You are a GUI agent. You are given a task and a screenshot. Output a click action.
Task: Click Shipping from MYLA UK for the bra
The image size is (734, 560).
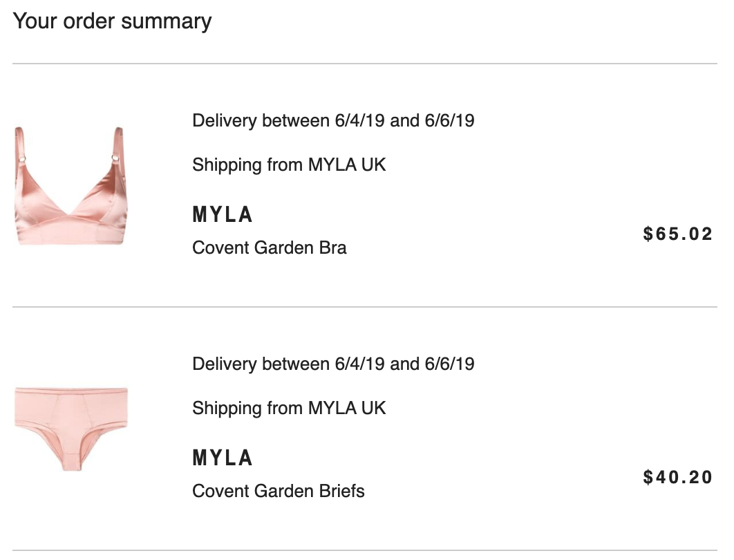point(289,165)
